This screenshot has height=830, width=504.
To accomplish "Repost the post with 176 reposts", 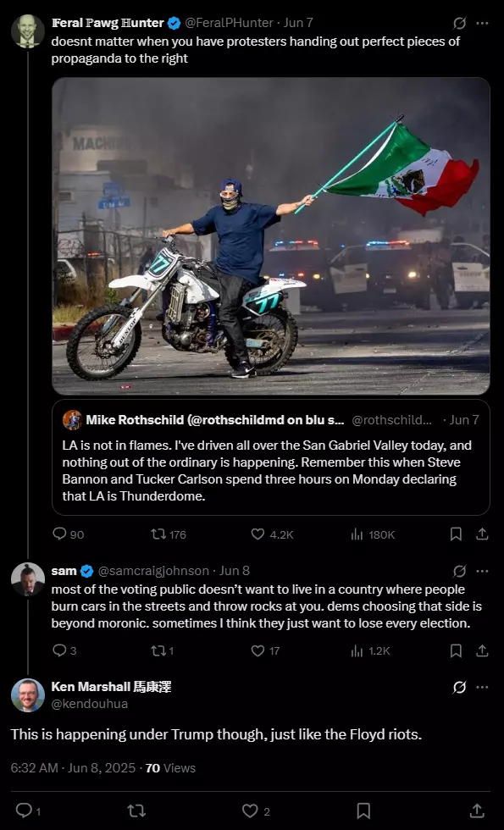I will pos(169,534).
